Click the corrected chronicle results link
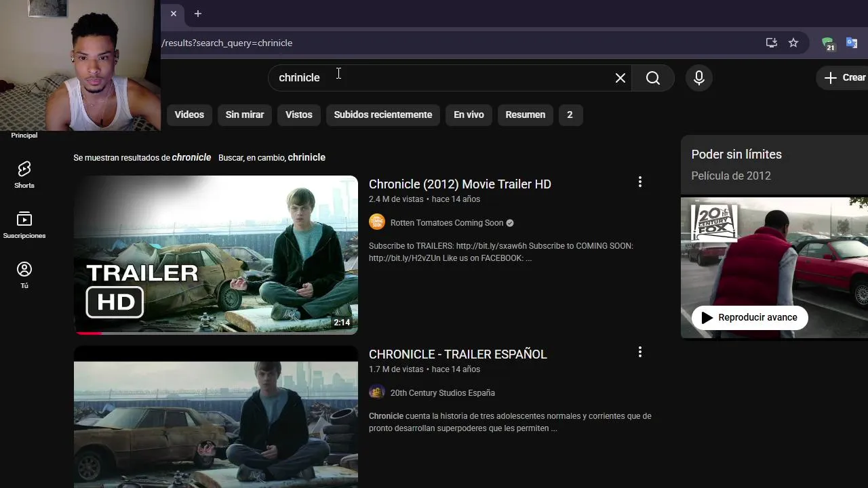 [x=191, y=157]
